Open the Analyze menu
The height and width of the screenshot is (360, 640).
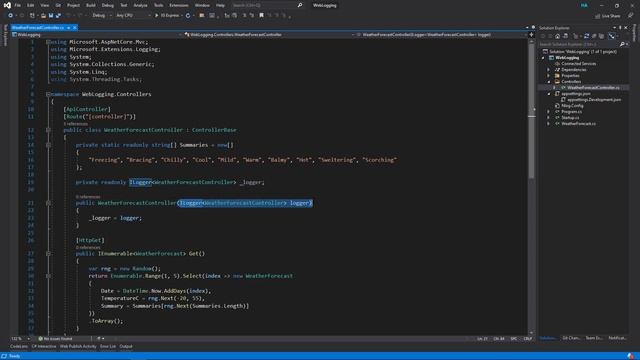[140, 5]
